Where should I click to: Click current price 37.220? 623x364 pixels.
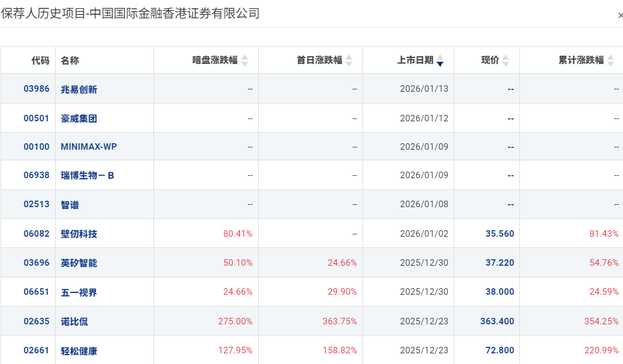pyautogui.click(x=500, y=262)
